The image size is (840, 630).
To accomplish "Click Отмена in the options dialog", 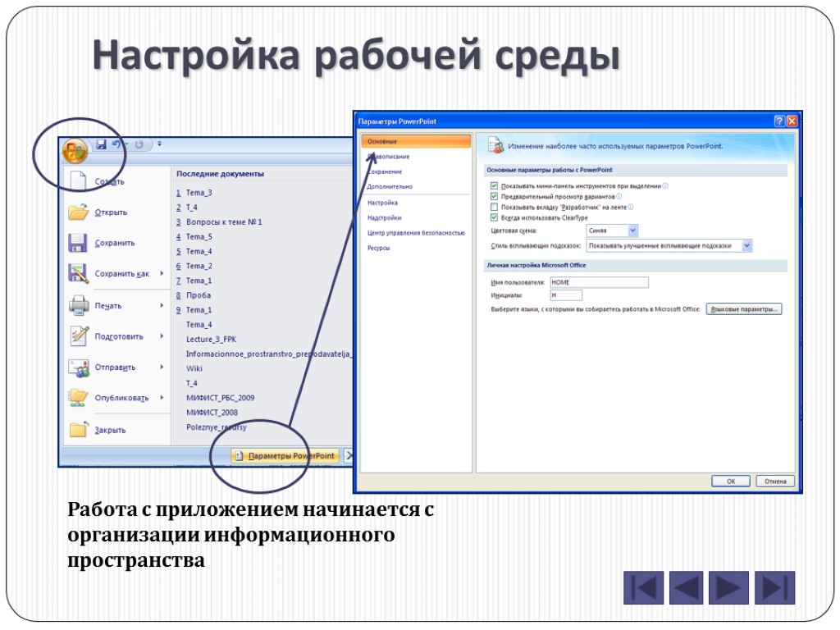I will coord(775,481).
